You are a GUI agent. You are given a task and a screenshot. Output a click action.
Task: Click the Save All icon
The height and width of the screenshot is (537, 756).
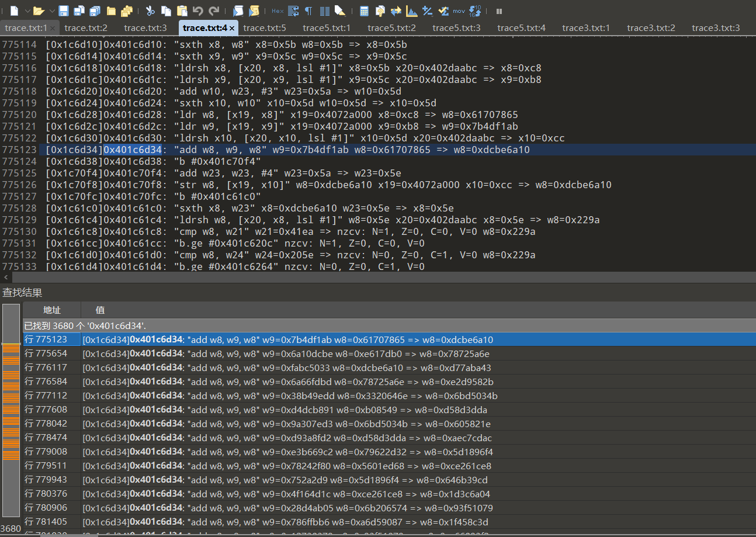click(x=95, y=11)
